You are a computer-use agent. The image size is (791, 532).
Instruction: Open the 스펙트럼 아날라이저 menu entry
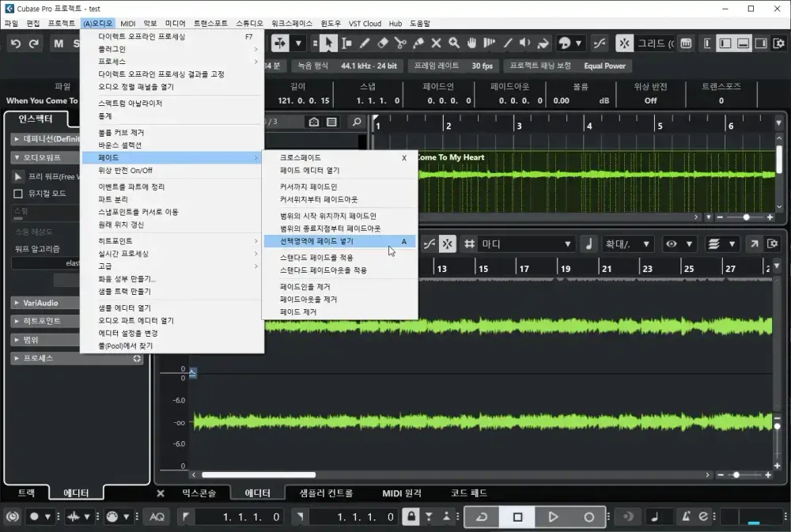[x=172, y=104]
